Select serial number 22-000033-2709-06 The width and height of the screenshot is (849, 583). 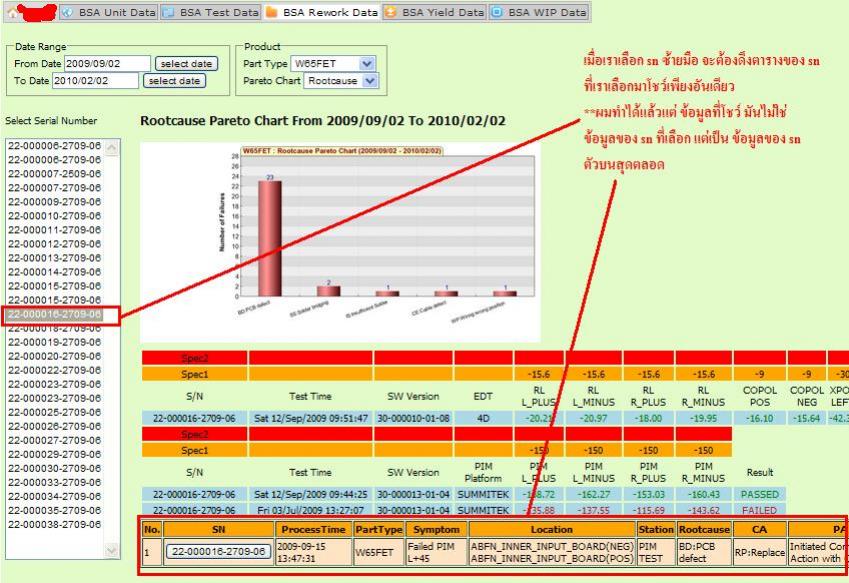[x=55, y=483]
